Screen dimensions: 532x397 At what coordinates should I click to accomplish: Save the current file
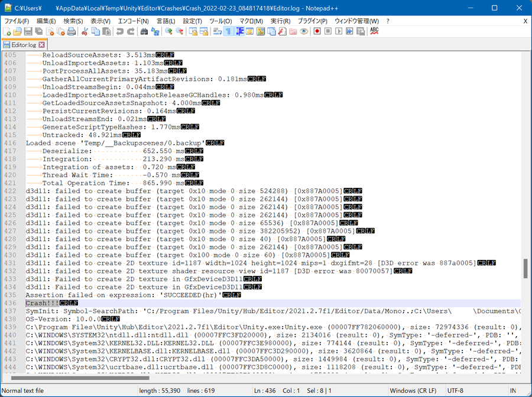tap(26, 31)
